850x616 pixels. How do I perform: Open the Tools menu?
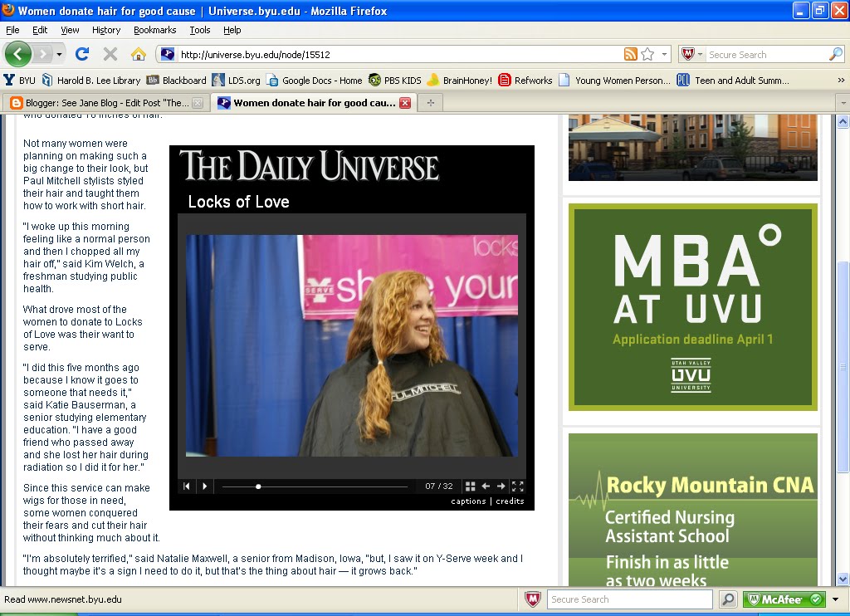tap(199, 30)
